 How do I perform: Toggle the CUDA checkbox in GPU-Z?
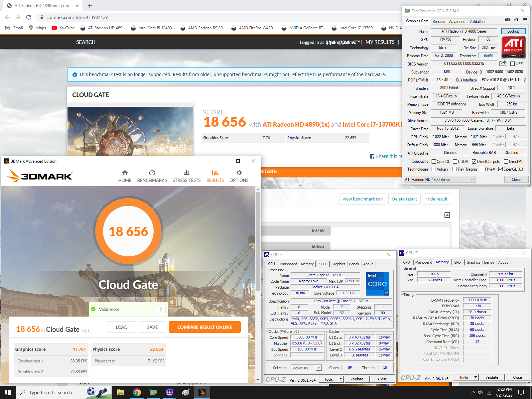pos(455,162)
